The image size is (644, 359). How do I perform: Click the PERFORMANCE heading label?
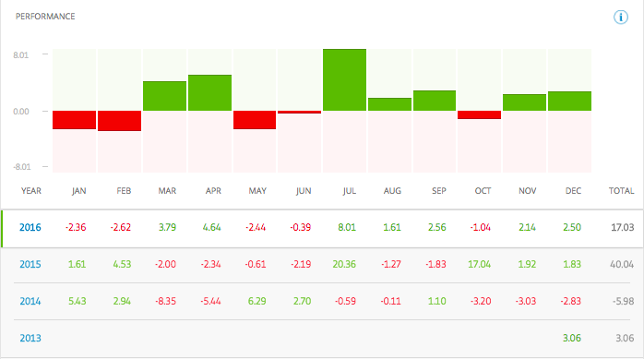tap(45, 17)
